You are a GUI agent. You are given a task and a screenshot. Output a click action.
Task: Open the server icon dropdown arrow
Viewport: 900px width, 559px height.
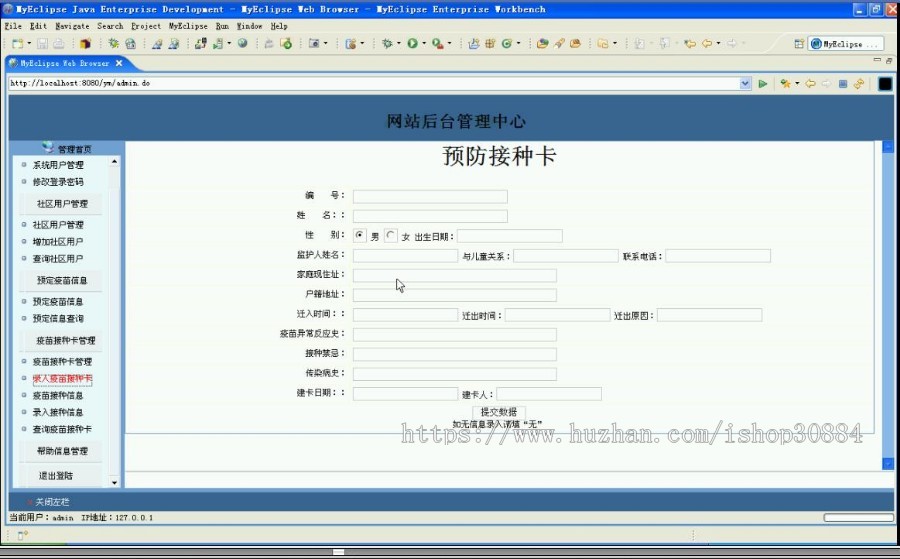click(x=229, y=44)
